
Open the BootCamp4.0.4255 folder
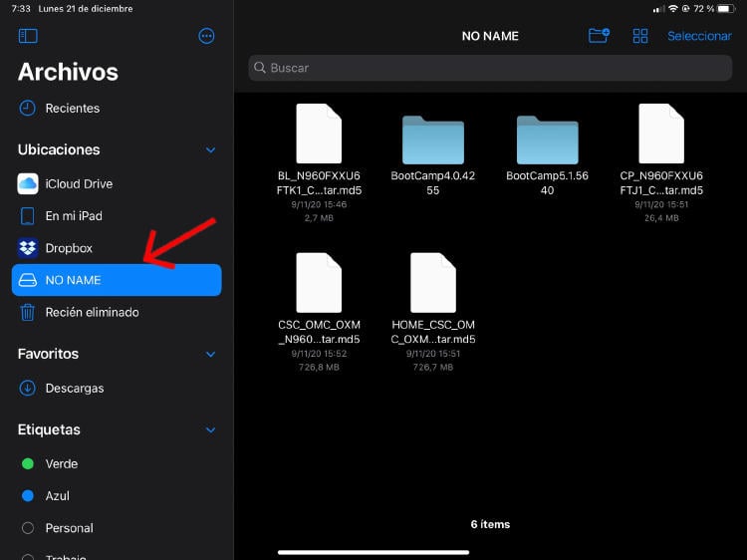(433, 141)
